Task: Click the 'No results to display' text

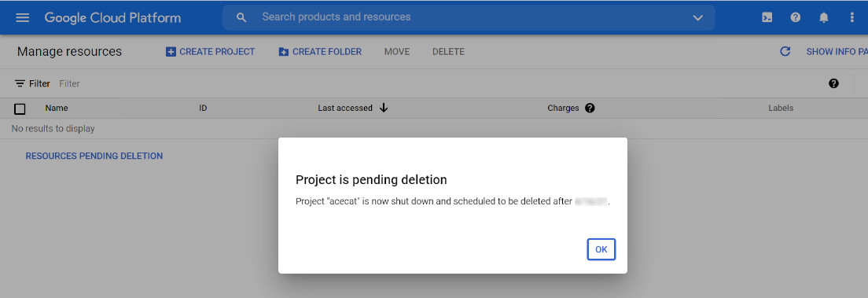Action: click(53, 128)
